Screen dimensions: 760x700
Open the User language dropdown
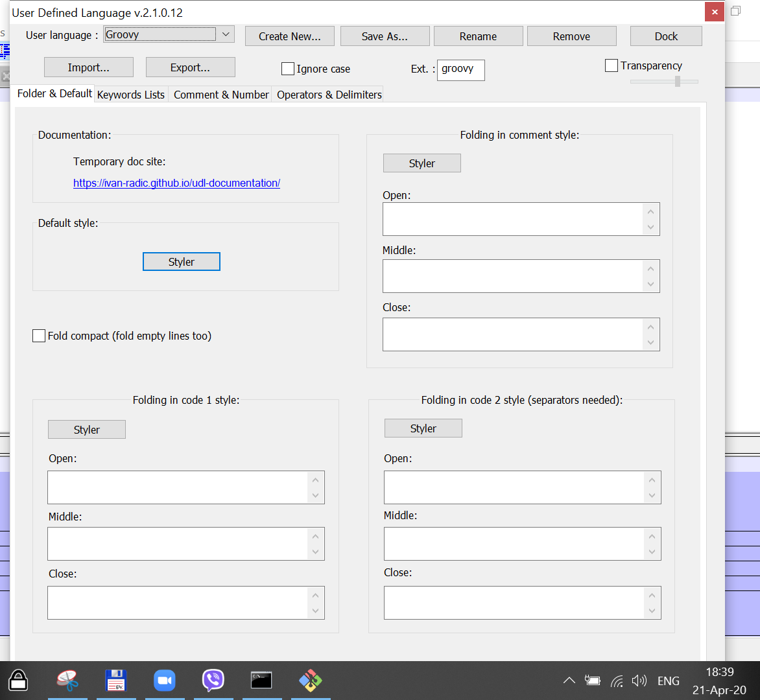[x=225, y=34]
